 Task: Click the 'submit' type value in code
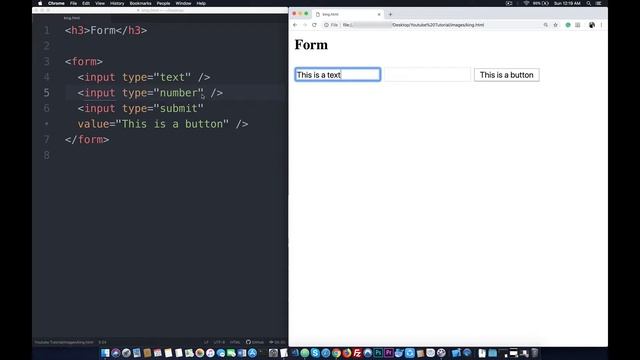click(x=178, y=108)
